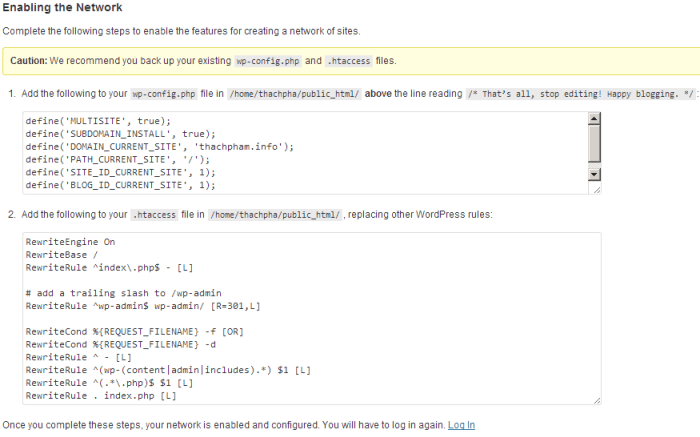Click the SITE_ID_CURRENT_SITE define line

(121, 172)
